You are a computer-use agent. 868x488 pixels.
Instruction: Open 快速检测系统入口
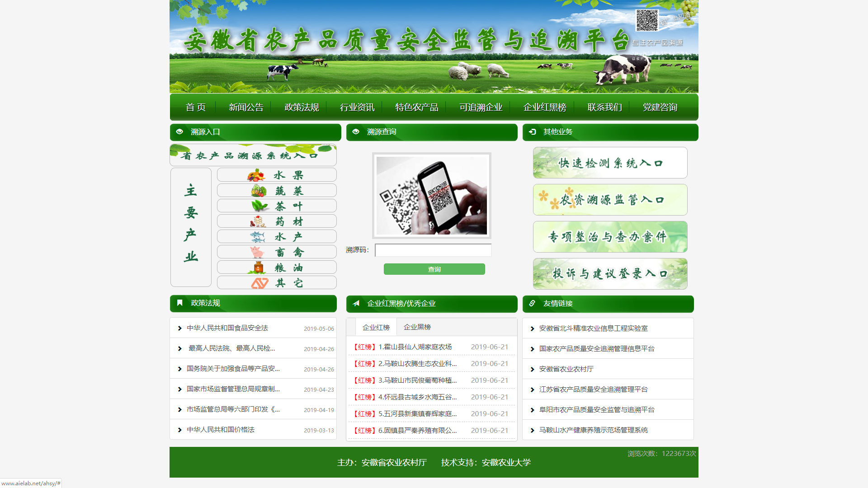(610, 163)
